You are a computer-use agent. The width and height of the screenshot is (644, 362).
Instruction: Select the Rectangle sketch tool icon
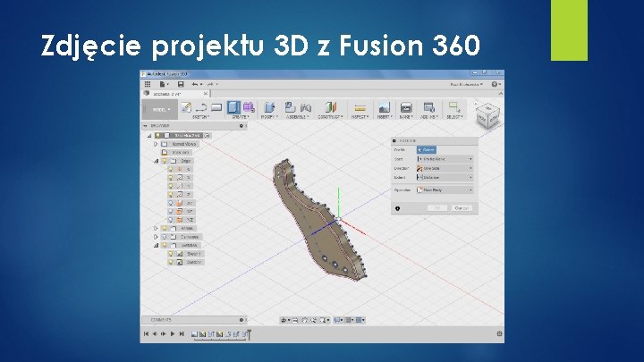[x=216, y=107]
